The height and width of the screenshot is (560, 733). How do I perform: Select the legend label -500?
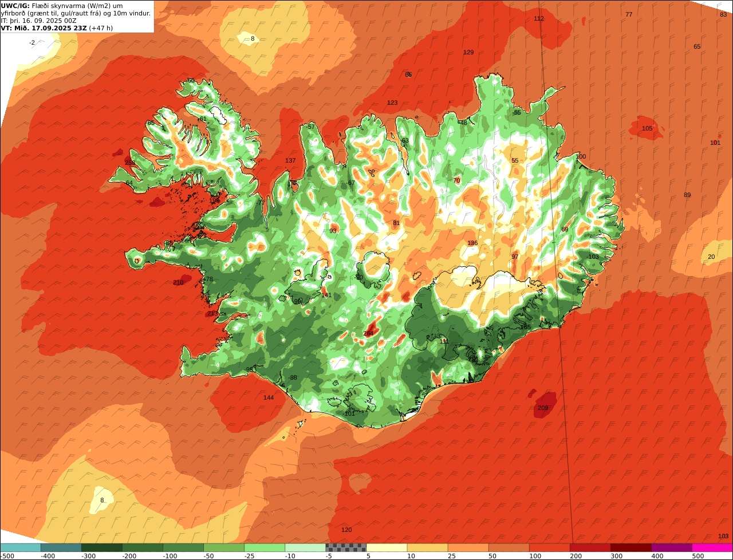(7, 556)
